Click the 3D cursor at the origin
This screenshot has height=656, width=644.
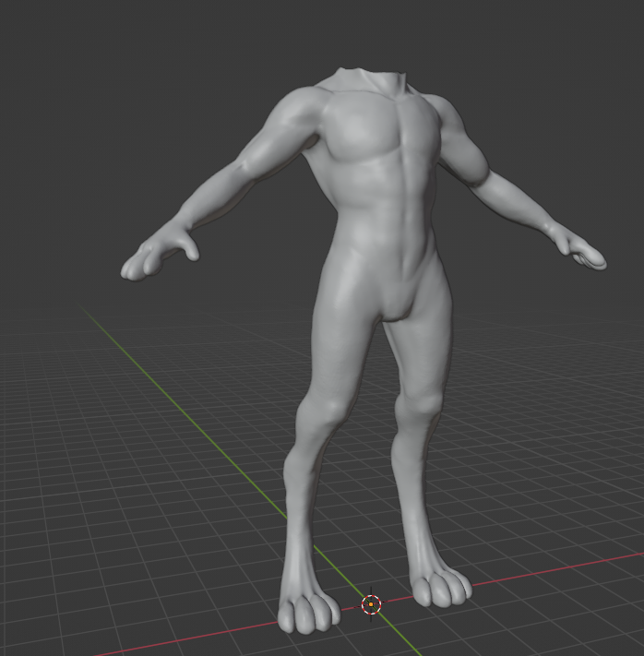pyautogui.click(x=371, y=604)
